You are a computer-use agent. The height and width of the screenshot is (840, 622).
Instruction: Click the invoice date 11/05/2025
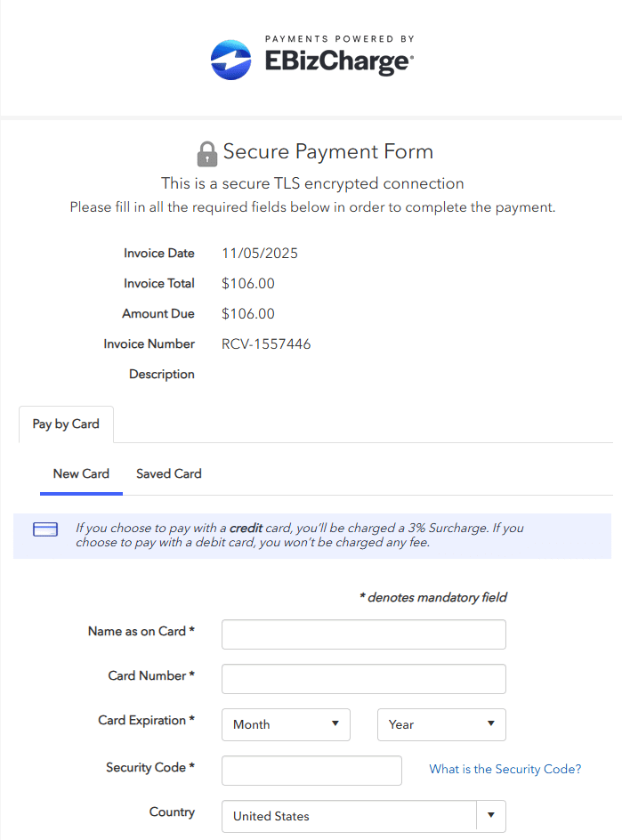tap(260, 253)
